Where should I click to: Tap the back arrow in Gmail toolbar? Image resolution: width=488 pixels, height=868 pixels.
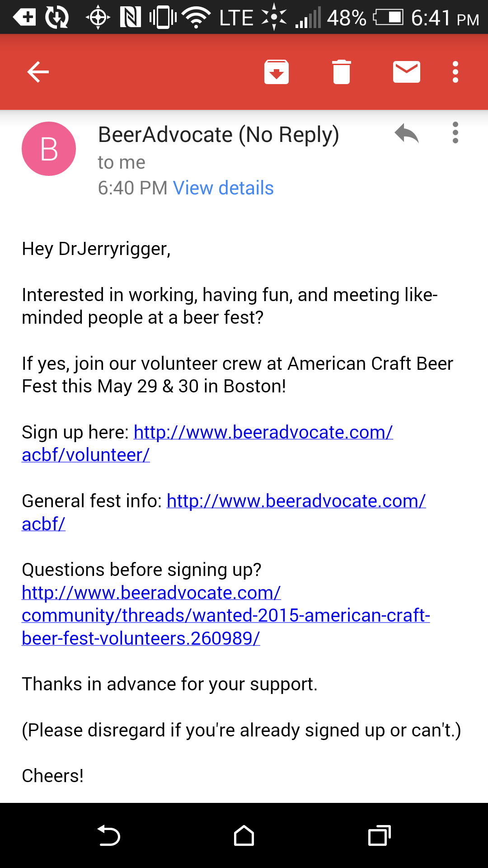point(38,72)
